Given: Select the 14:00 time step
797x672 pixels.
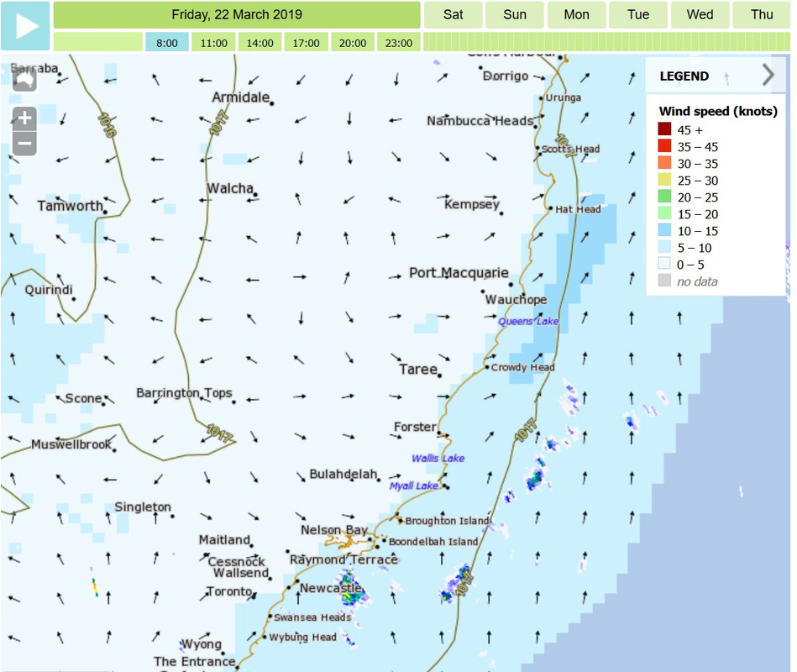Looking at the screenshot, I should tap(260, 43).
